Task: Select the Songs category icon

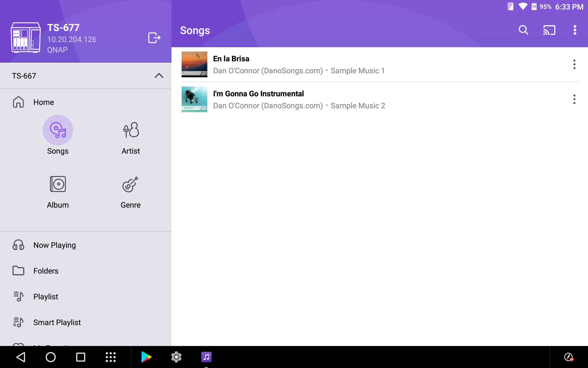Action: (x=58, y=130)
